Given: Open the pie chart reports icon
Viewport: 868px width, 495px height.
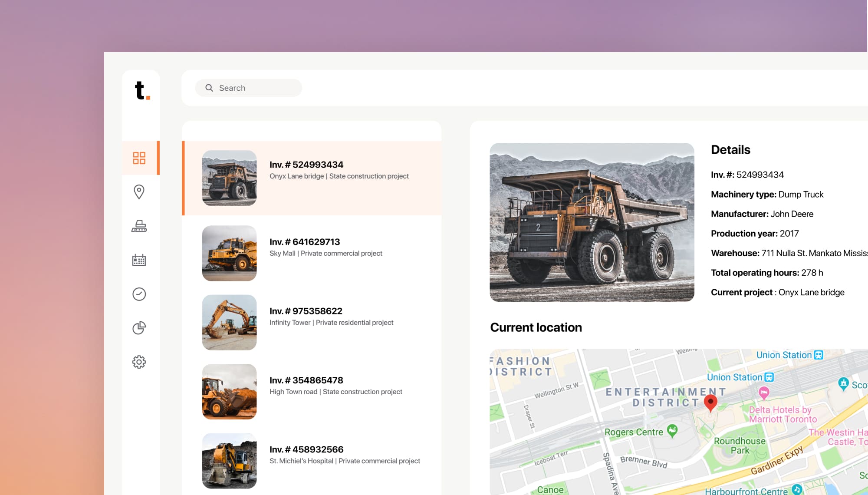Looking at the screenshot, I should coord(139,328).
